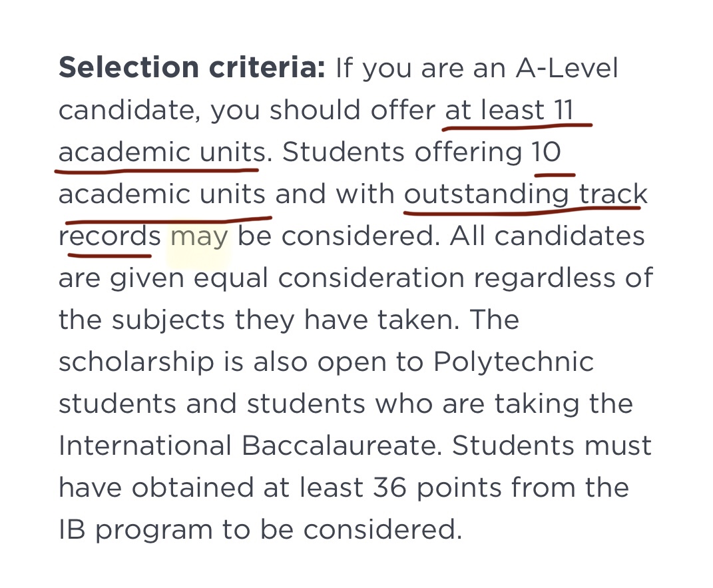Viewport: 713px width, 588px height.
Task: Click the number "36" before points
Action: click(389, 487)
